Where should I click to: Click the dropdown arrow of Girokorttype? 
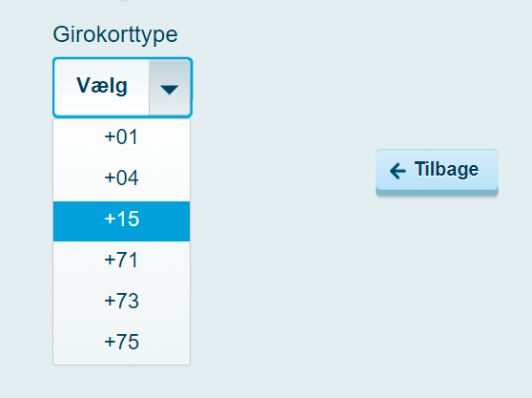pyautogui.click(x=170, y=88)
